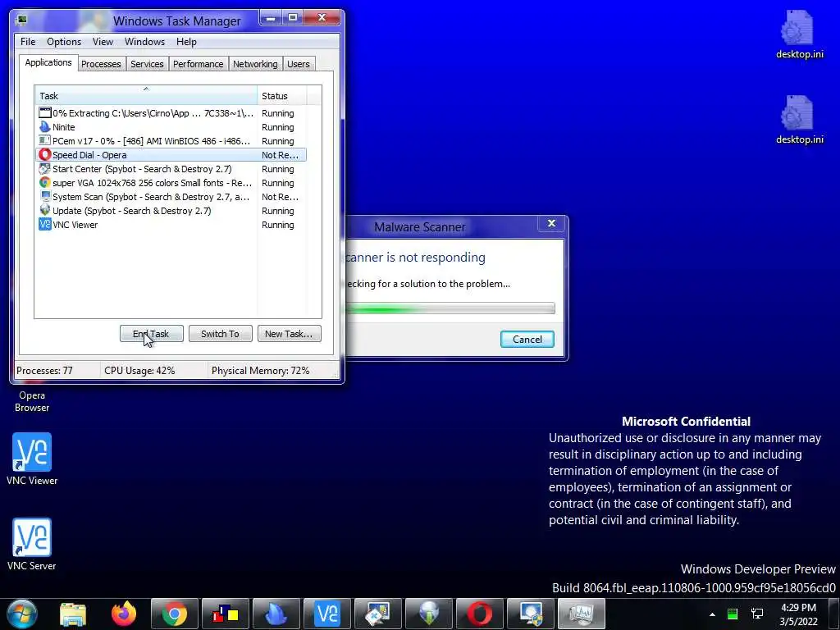Switch to the Networking tab

[256, 64]
